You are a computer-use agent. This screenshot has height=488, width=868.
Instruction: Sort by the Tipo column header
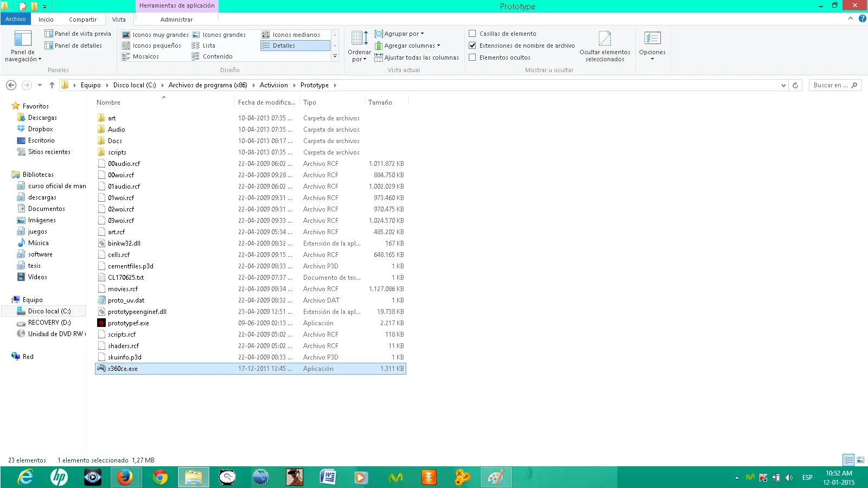[332, 102]
